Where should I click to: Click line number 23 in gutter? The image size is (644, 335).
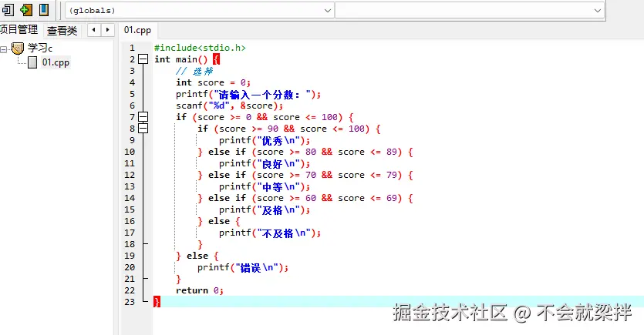130,302
